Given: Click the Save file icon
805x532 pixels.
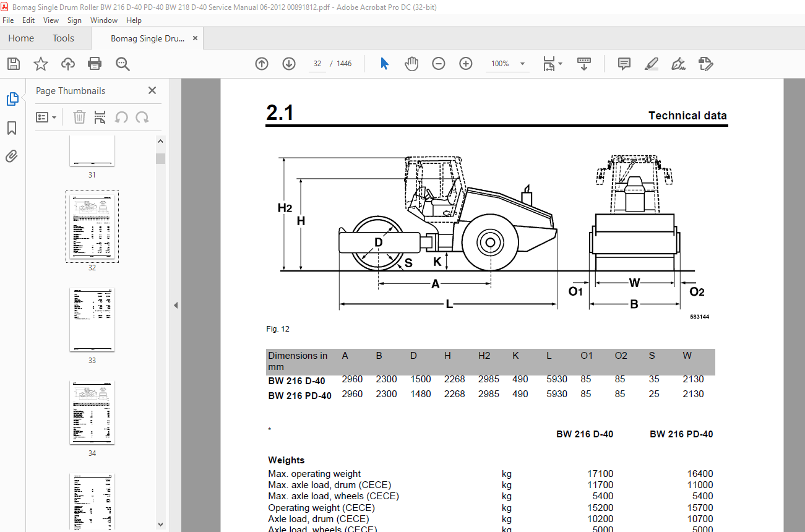Looking at the screenshot, I should (x=14, y=64).
